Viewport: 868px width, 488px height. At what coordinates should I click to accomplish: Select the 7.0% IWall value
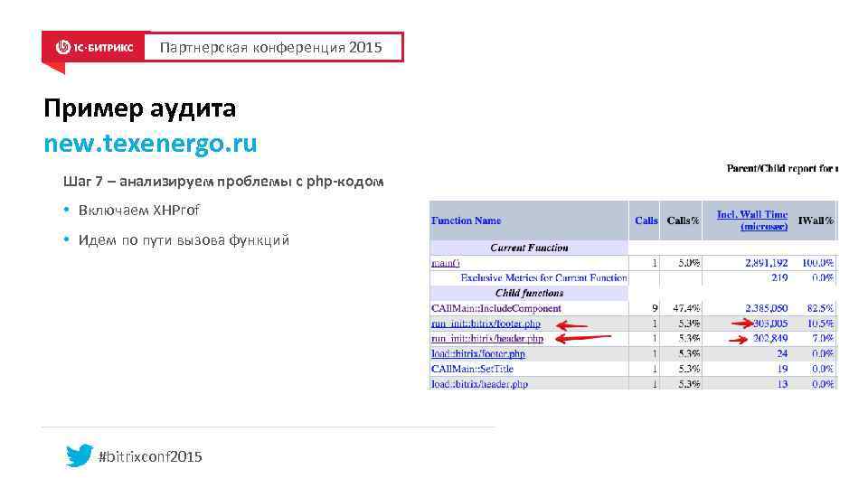tap(823, 339)
